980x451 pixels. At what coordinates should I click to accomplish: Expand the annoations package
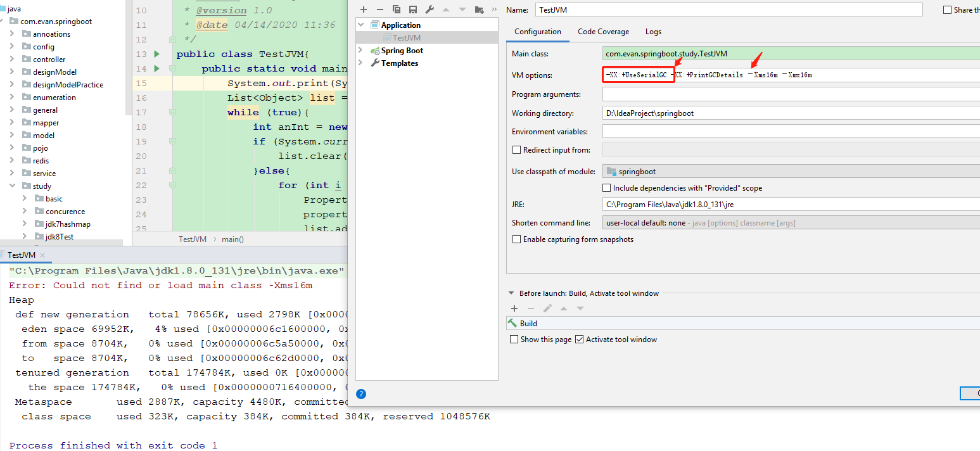coord(12,34)
